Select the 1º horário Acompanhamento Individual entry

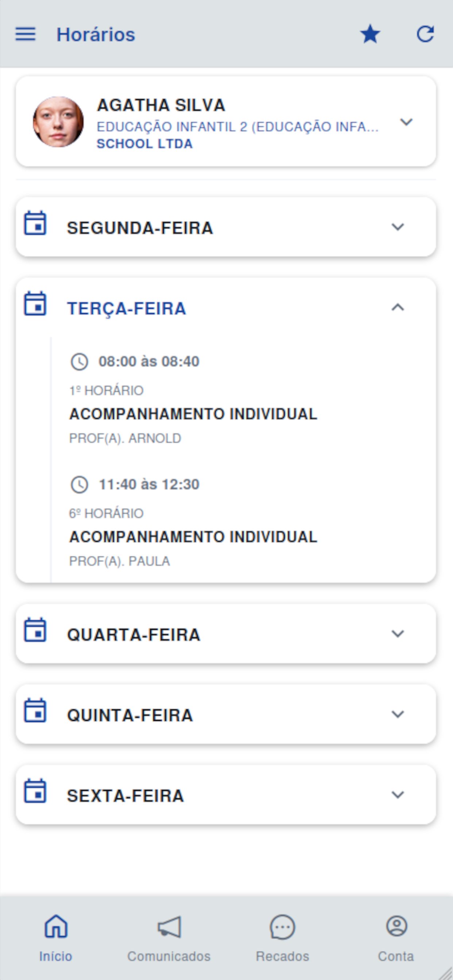coord(193,414)
